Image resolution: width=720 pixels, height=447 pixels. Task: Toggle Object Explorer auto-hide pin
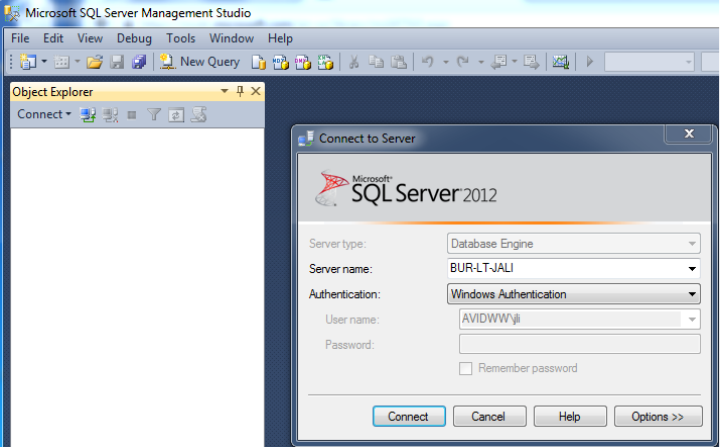pos(240,91)
